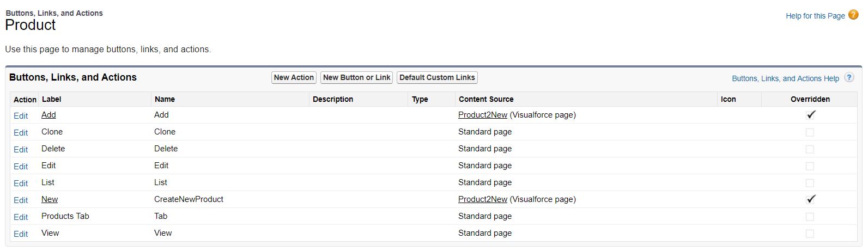Toggle the Overridden checkbox for the CreateNewProduct row
868x251 pixels.
pos(811,199)
